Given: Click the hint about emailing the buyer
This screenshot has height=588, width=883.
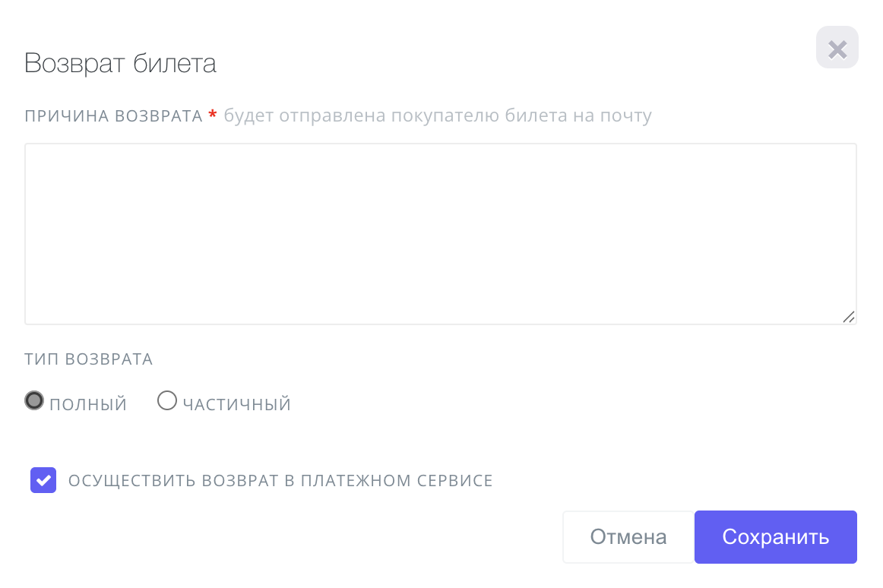Looking at the screenshot, I should (x=438, y=116).
